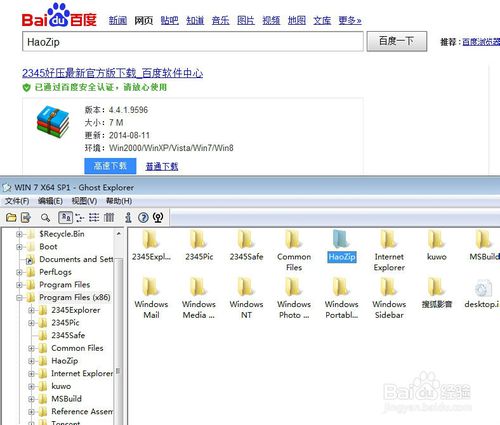Switch to List view in toolbar

(94, 218)
